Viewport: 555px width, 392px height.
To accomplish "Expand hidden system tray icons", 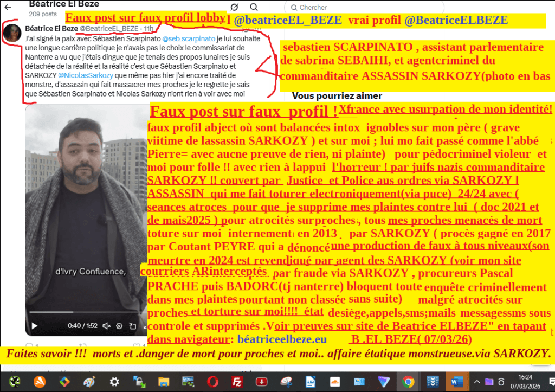I will [477, 381].
